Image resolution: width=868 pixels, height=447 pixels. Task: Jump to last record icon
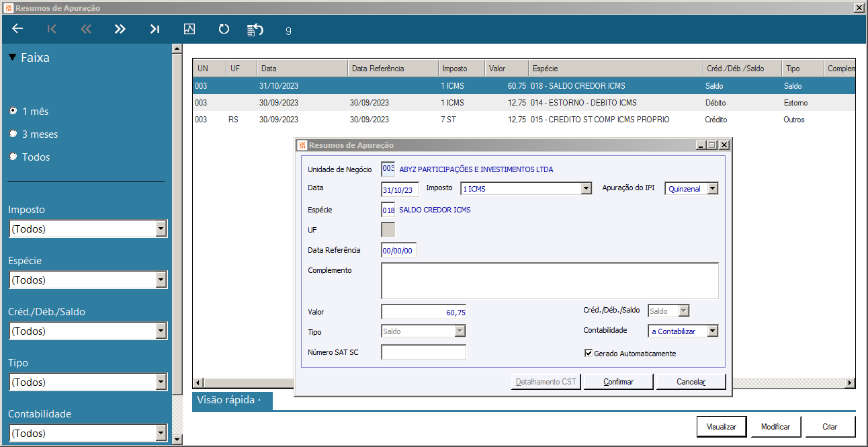pos(155,29)
